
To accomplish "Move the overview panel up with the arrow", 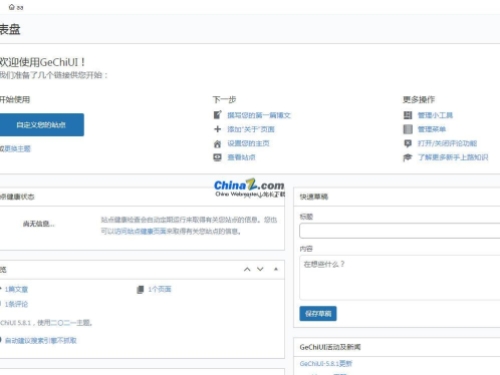I will [x=247, y=269].
